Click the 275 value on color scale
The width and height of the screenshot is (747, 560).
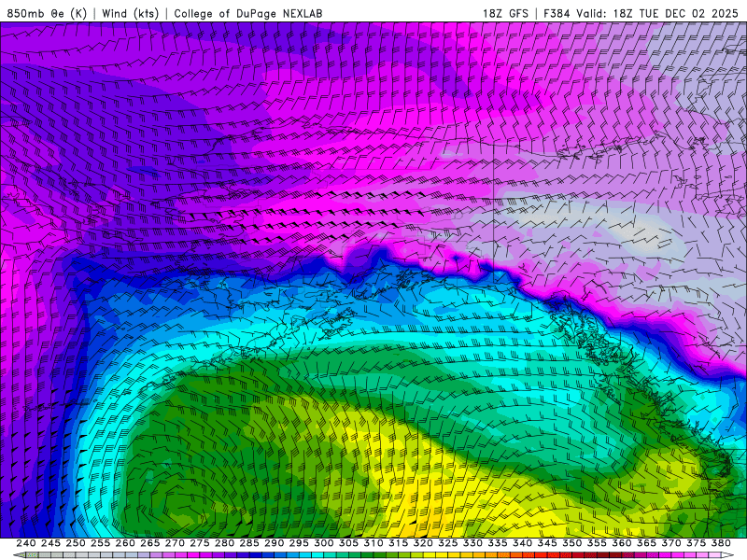click(200, 543)
